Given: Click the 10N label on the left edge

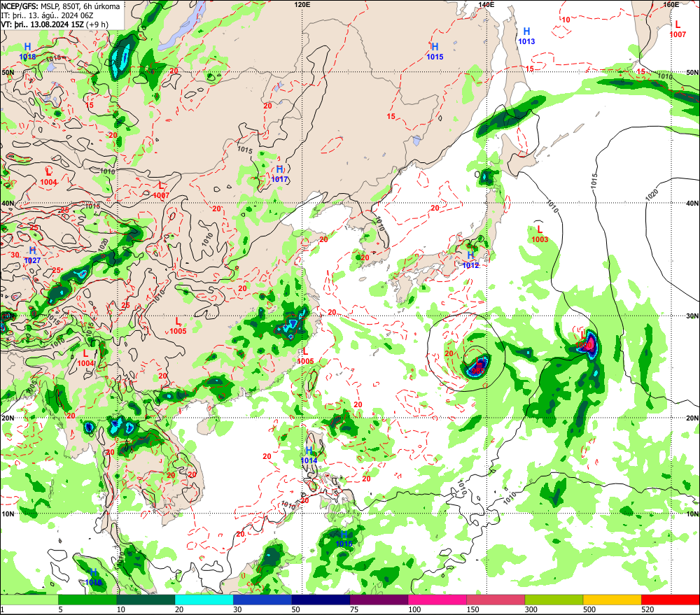Looking at the screenshot, I should [8, 514].
